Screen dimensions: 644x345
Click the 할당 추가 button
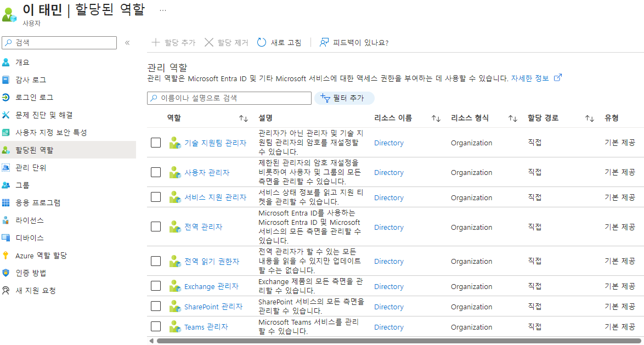tap(173, 42)
